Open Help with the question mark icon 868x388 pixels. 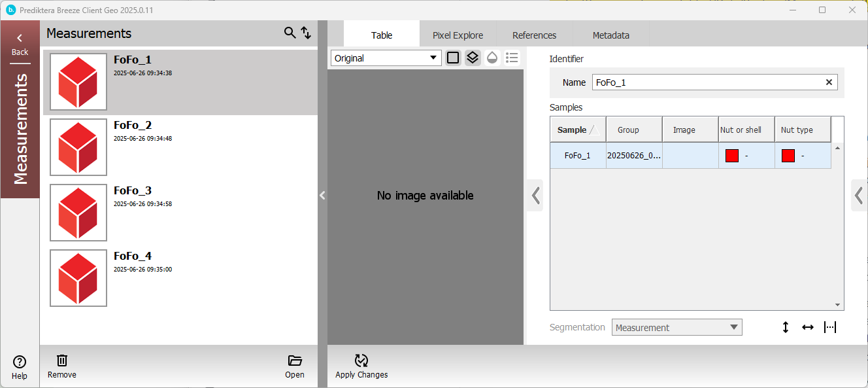(20, 362)
